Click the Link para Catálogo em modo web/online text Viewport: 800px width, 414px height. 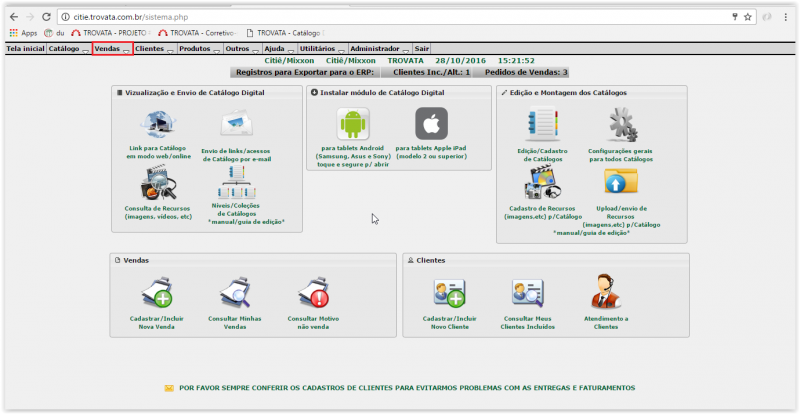(x=158, y=152)
